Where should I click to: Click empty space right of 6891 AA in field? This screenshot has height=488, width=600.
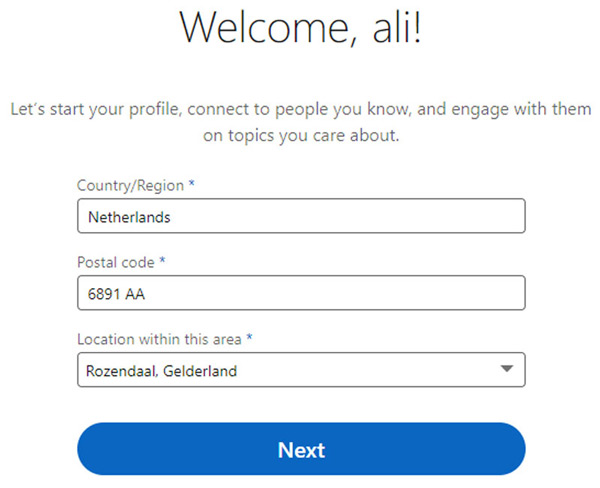coord(350,294)
